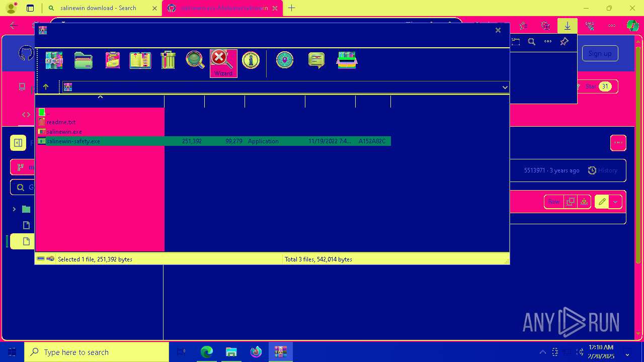Image resolution: width=644 pixels, height=362 pixels.
Task: Sort by the Name column header
Action: (100, 101)
